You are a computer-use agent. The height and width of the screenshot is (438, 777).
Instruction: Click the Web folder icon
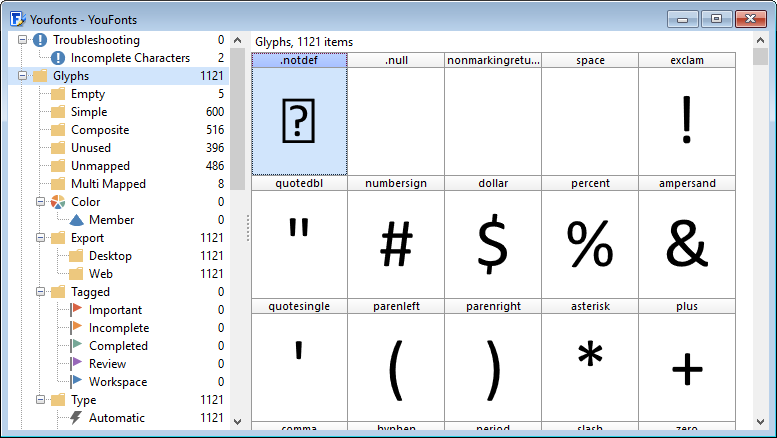click(76, 274)
